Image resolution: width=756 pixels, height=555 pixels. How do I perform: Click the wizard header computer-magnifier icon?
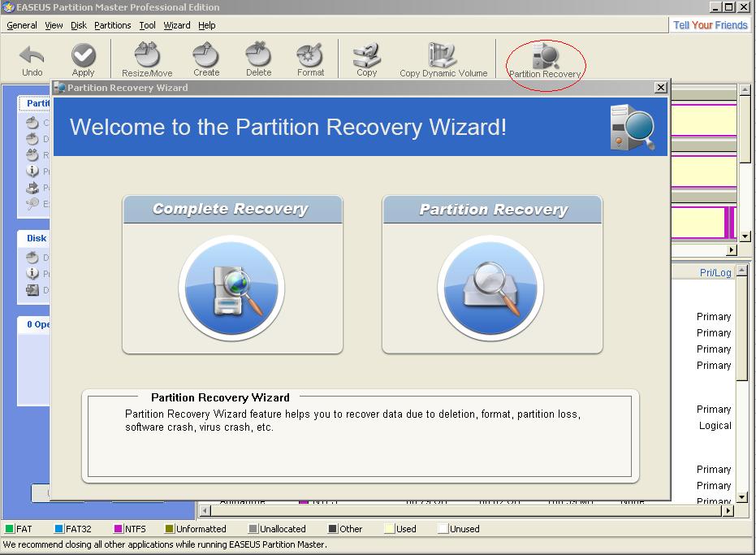coord(632,127)
